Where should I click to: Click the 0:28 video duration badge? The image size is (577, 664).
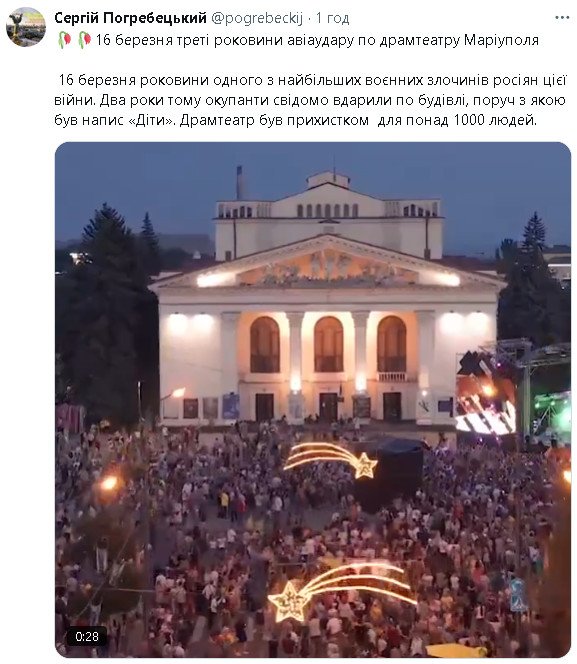pos(87,636)
